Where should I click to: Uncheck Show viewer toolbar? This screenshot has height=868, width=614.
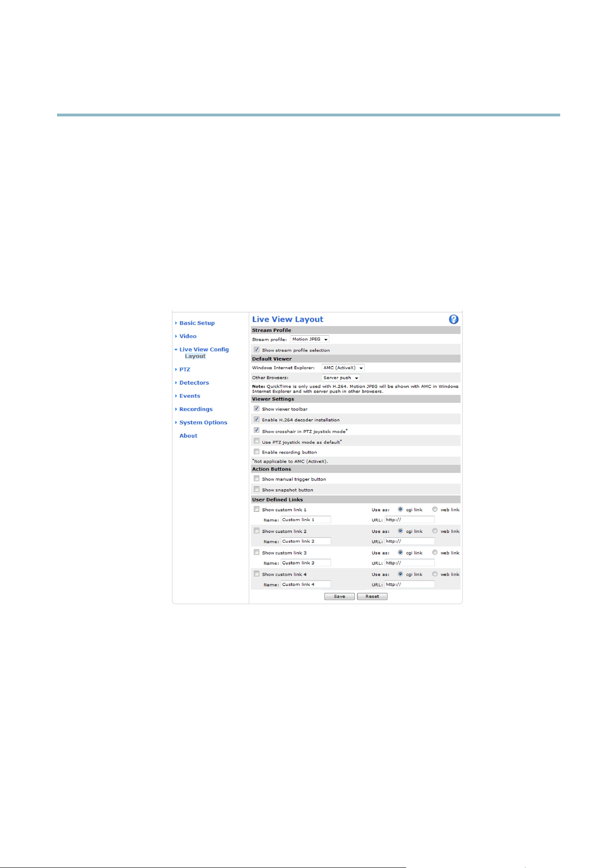(x=256, y=408)
